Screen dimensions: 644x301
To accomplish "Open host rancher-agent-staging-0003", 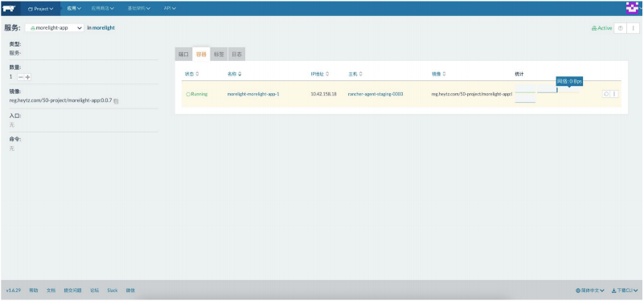I will coord(375,94).
